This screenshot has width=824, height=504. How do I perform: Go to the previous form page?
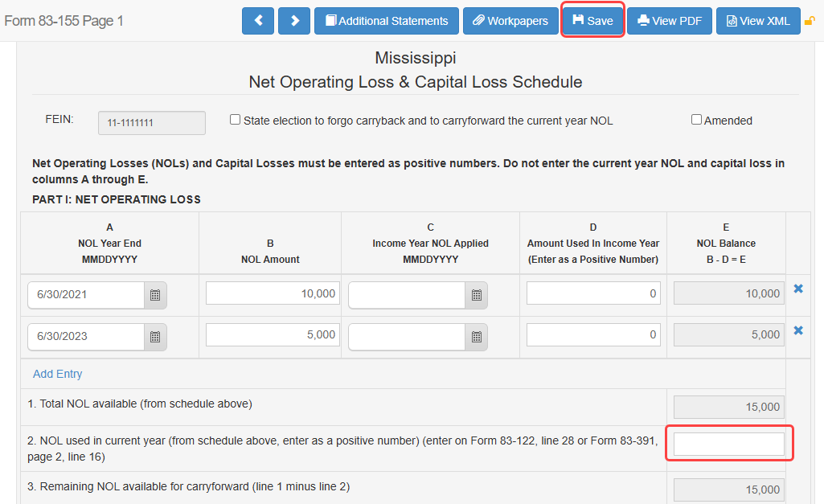[x=258, y=21]
